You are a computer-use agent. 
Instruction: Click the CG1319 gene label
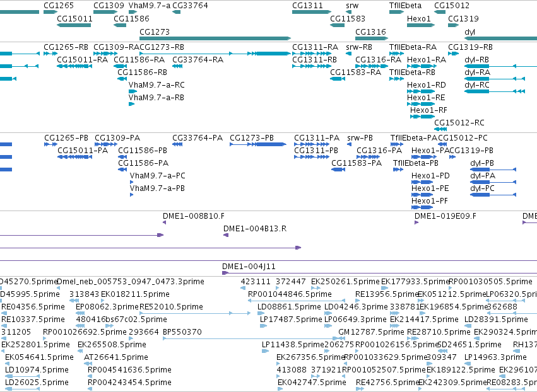(463, 18)
